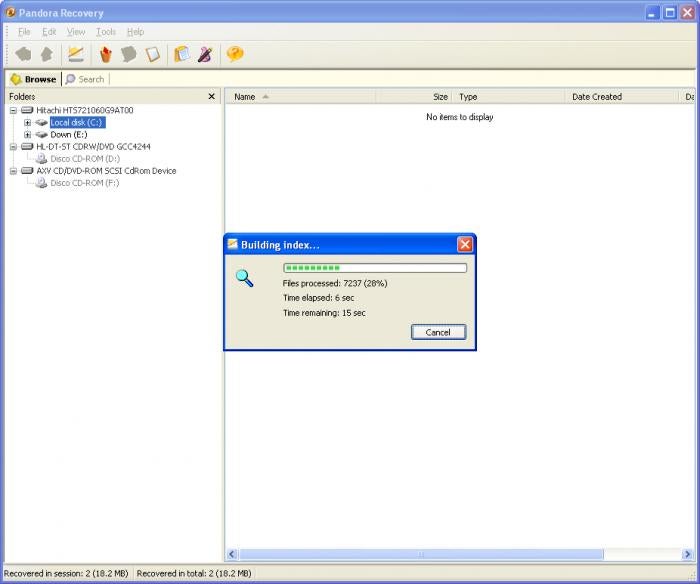
Task: Click the clipboard notes toolbar icon
Action: [182, 54]
